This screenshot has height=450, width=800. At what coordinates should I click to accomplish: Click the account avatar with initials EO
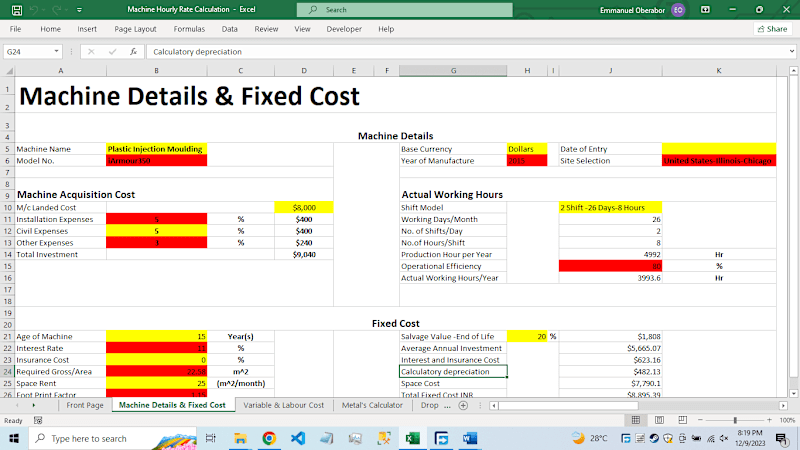tap(678, 10)
